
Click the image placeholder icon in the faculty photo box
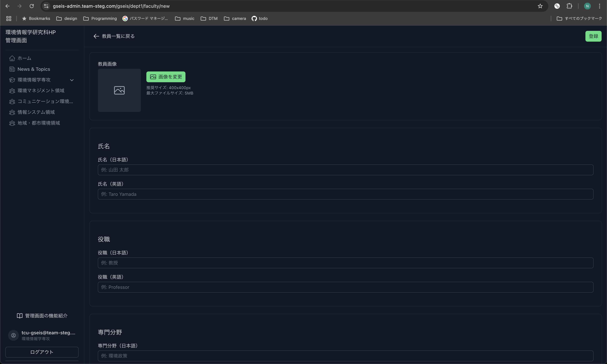119,90
